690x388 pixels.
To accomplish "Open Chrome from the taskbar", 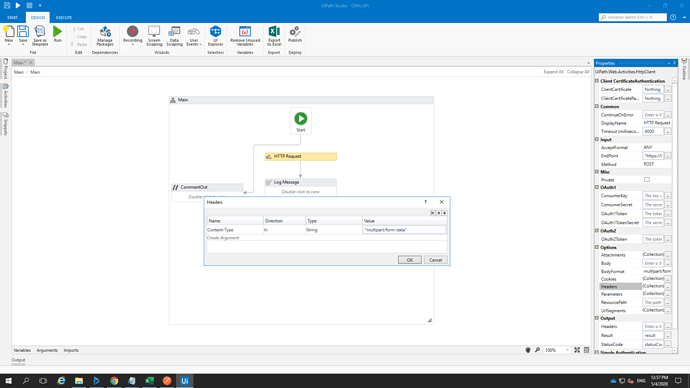I will pyautogui.click(x=114, y=381).
